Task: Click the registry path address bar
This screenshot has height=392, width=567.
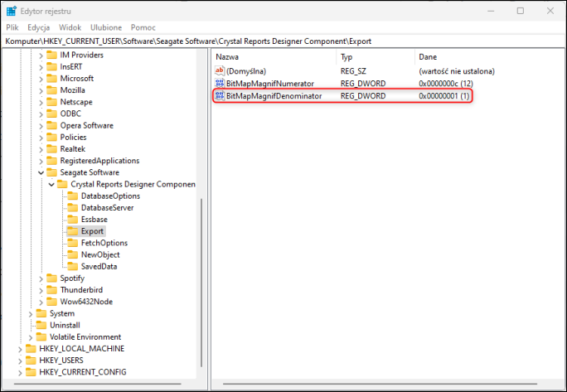Action: pyautogui.click(x=283, y=41)
